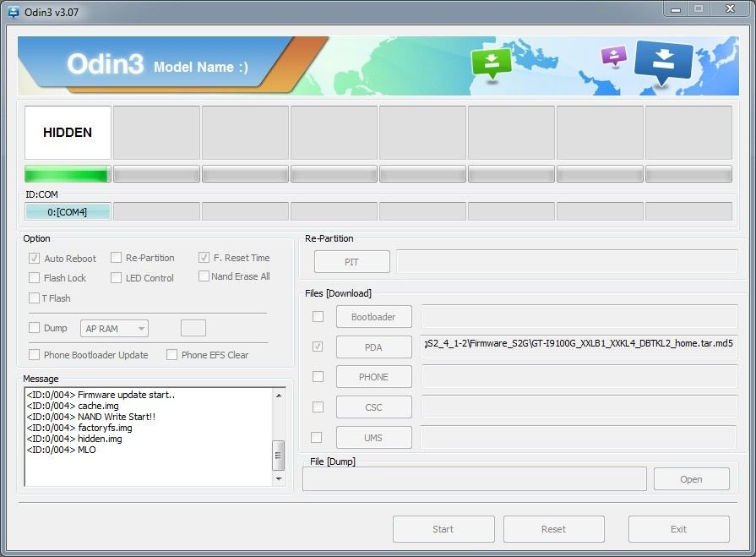Click the Bootloader file button
This screenshot has width=756, height=557.
(373, 317)
